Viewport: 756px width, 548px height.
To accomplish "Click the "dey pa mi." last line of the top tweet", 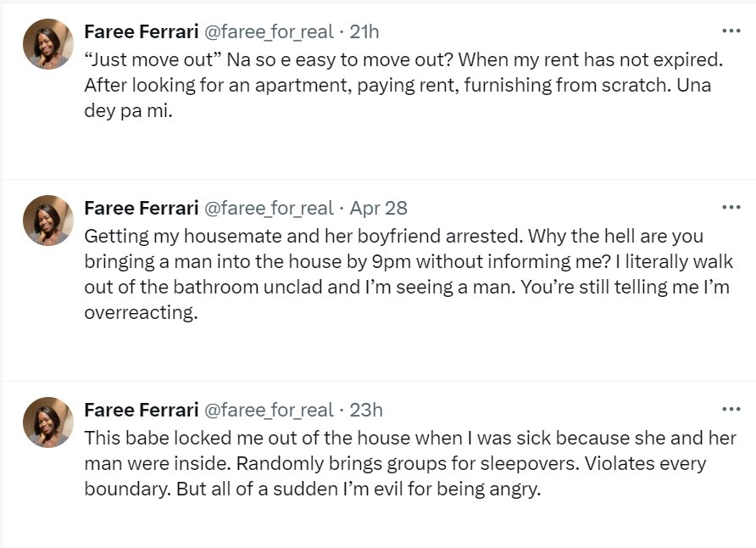I will click(128, 112).
